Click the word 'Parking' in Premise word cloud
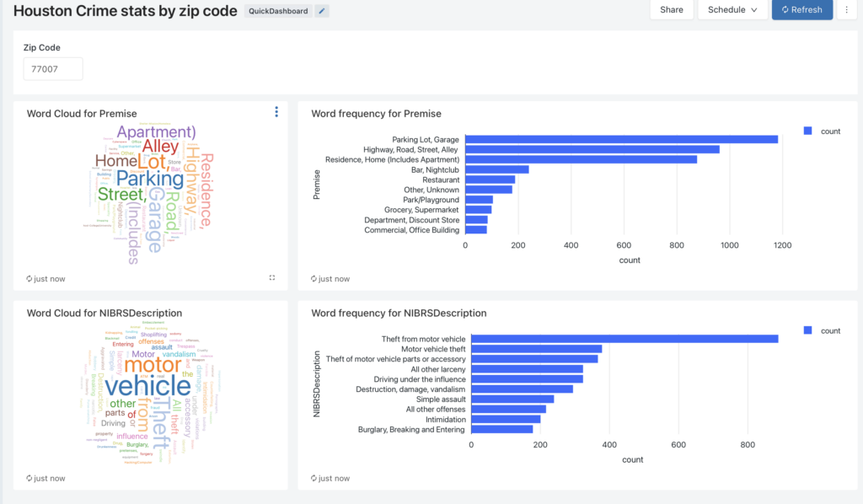863x504 pixels. pyautogui.click(x=149, y=179)
